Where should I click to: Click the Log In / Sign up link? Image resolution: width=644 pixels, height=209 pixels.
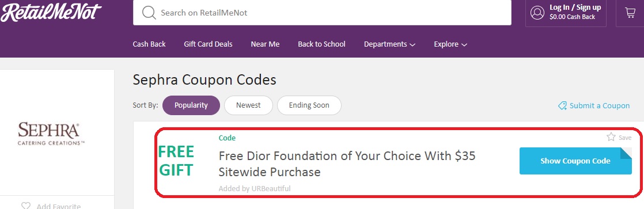coord(575,7)
